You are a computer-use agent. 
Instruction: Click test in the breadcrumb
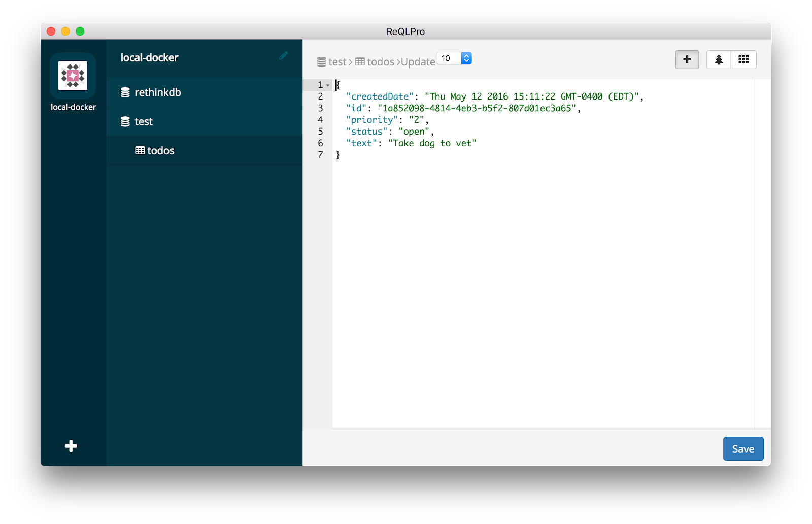coord(337,62)
